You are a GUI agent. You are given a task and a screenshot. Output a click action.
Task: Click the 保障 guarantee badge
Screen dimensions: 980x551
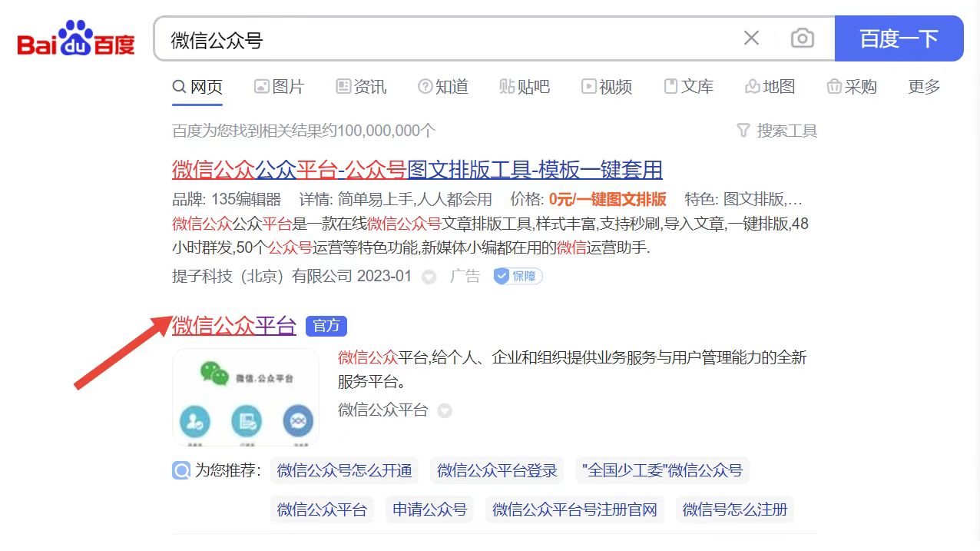tap(517, 276)
